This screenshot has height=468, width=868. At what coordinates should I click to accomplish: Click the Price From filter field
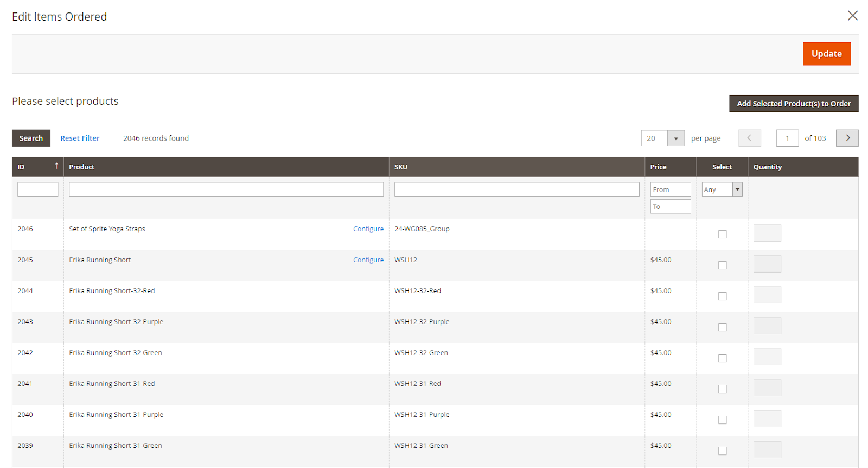tap(670, 189)
